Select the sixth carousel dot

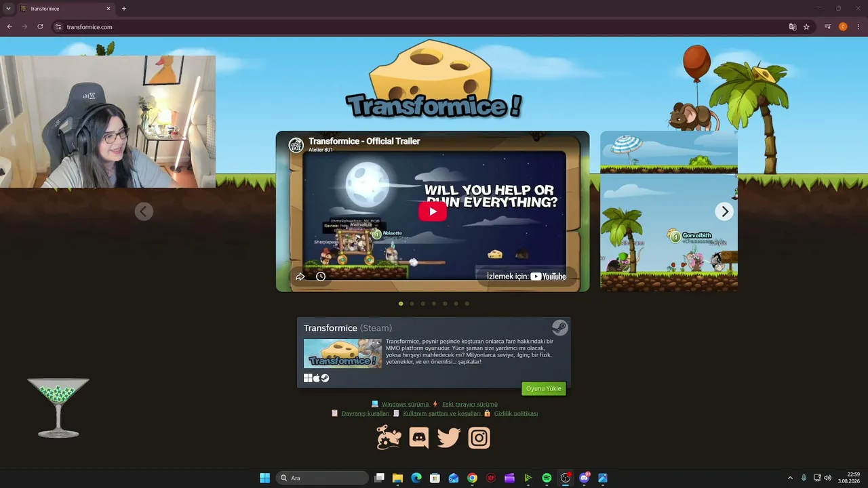click(456, 304)
